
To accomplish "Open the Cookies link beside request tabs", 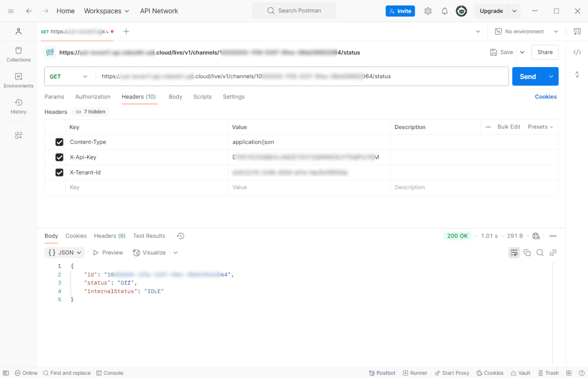I will [546, 97].
